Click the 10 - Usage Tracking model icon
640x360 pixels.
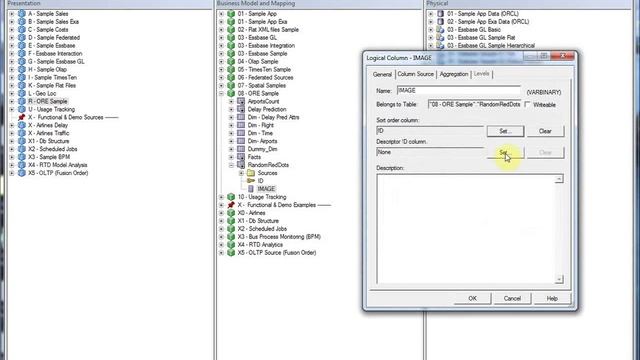[x=231, y=197]
